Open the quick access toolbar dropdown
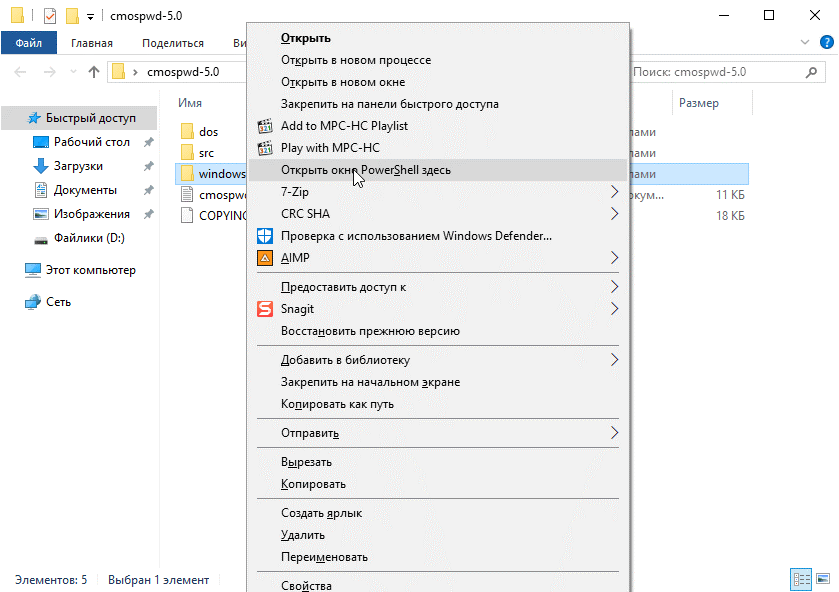 (x=91, y=16)
